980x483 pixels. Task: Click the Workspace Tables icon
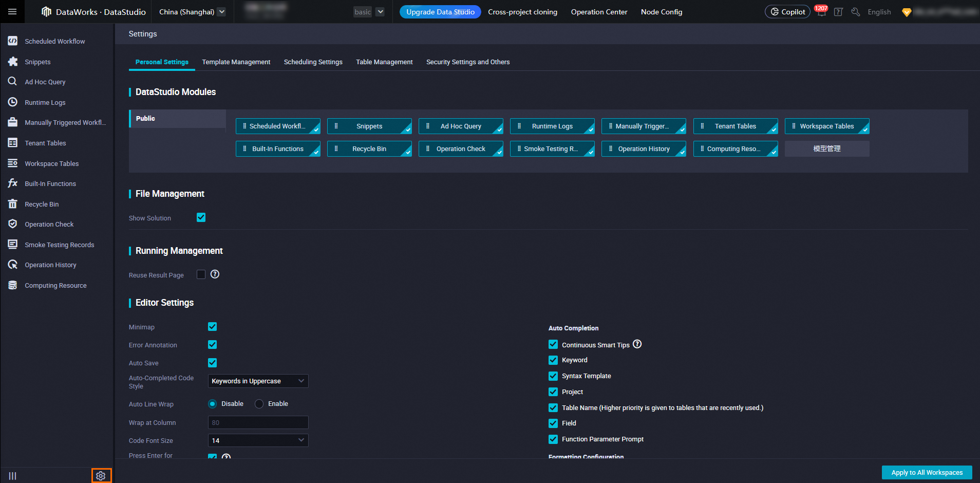click(13, 163)
